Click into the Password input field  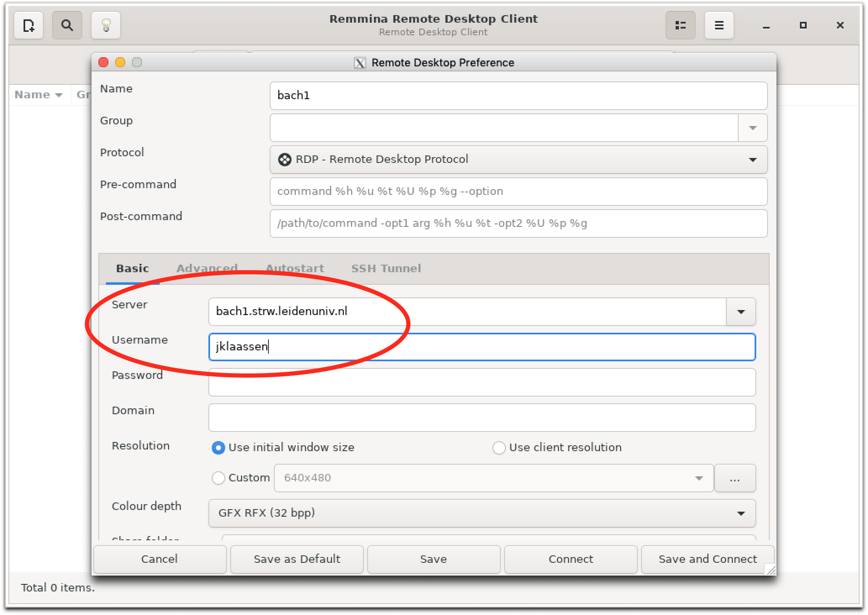[x=481, y=382]
